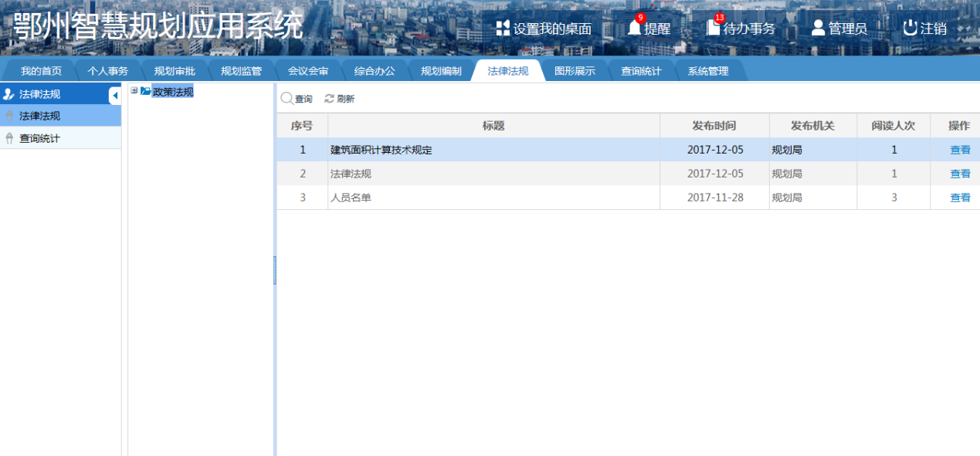980x456 pixels.
Task: Open the 图形展示 tab
Action: (x=575, y=71)
